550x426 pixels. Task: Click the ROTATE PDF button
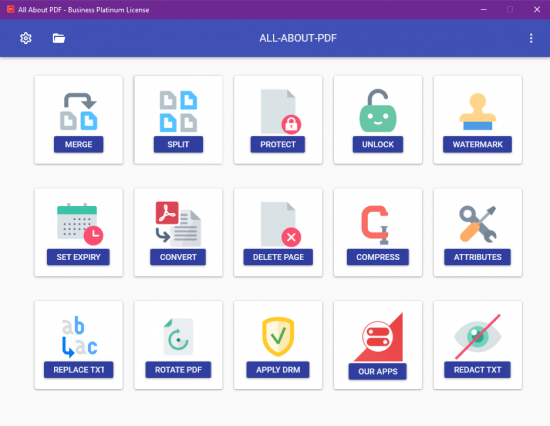(x=178, y=370)
